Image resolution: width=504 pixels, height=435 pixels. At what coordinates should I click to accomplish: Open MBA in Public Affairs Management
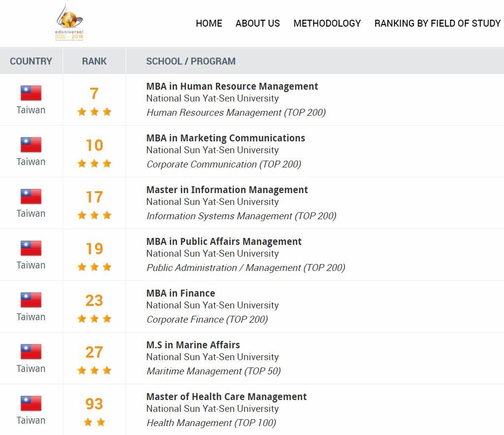pyautogui.click(x=224, y=241)
